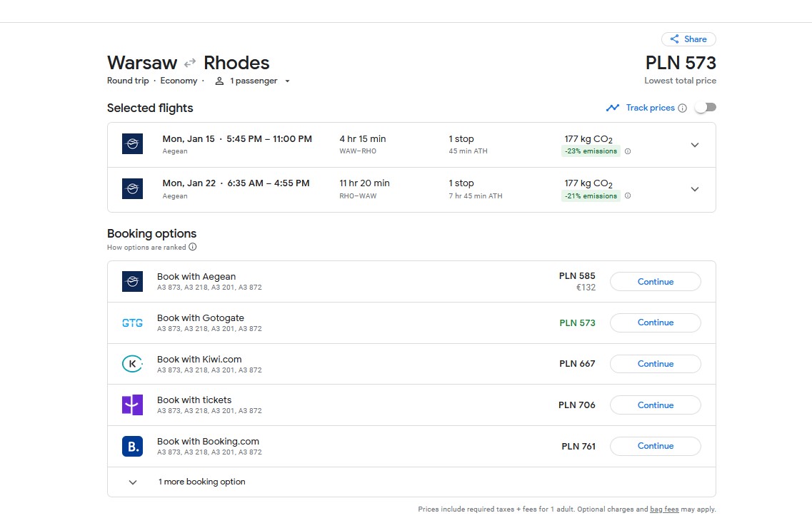Continue booking with Booking.com

tap(656, 446)
